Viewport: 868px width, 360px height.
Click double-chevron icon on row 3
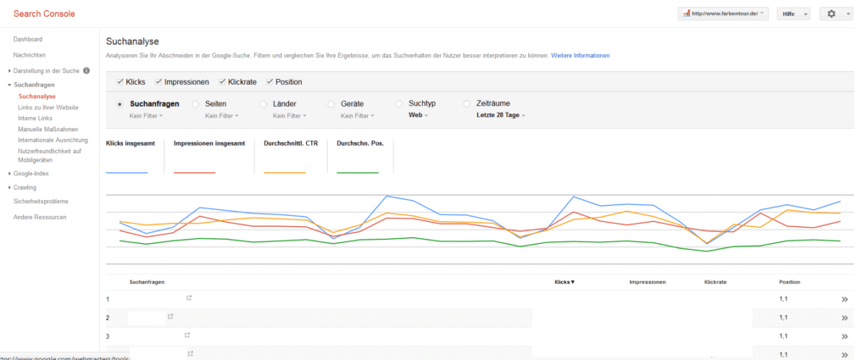pos(843,336)
